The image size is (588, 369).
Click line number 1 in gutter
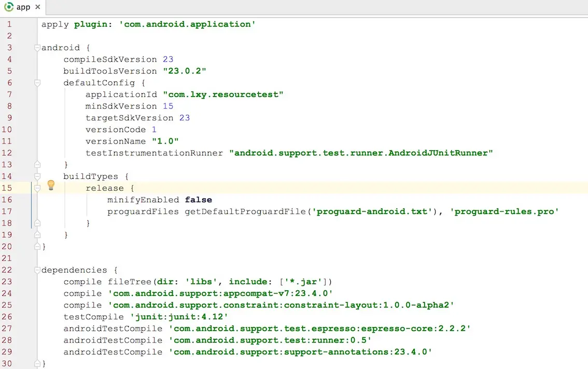(x=9, y=24)
